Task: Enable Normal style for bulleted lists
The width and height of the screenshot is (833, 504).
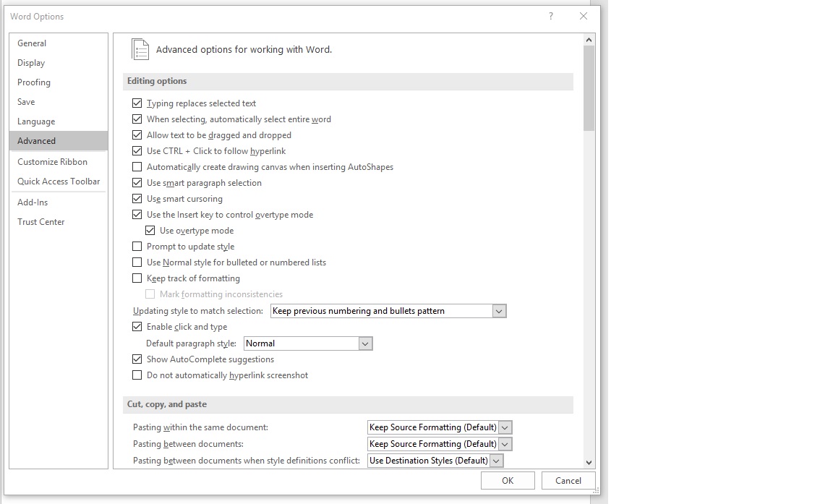Action: tap(137, 262)
